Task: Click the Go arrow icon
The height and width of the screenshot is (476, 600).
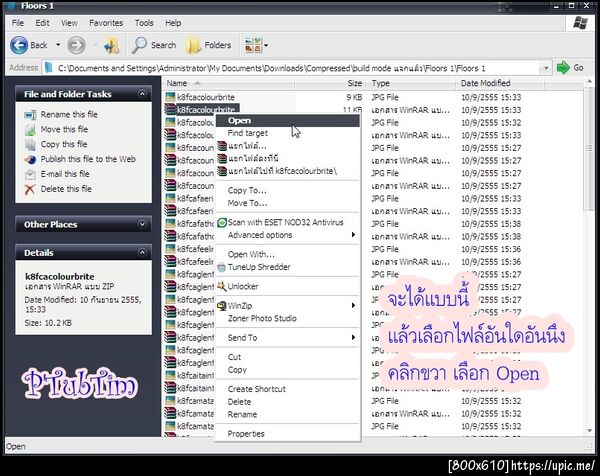Action: click(563, 68)
